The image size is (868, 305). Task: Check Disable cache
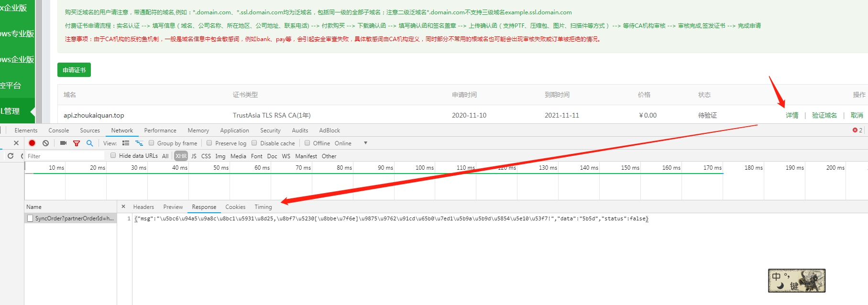click(x=254, y=143)
